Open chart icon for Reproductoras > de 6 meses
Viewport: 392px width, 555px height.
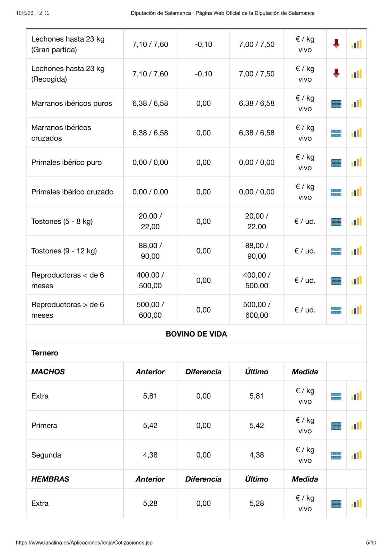tap(356, 309)
